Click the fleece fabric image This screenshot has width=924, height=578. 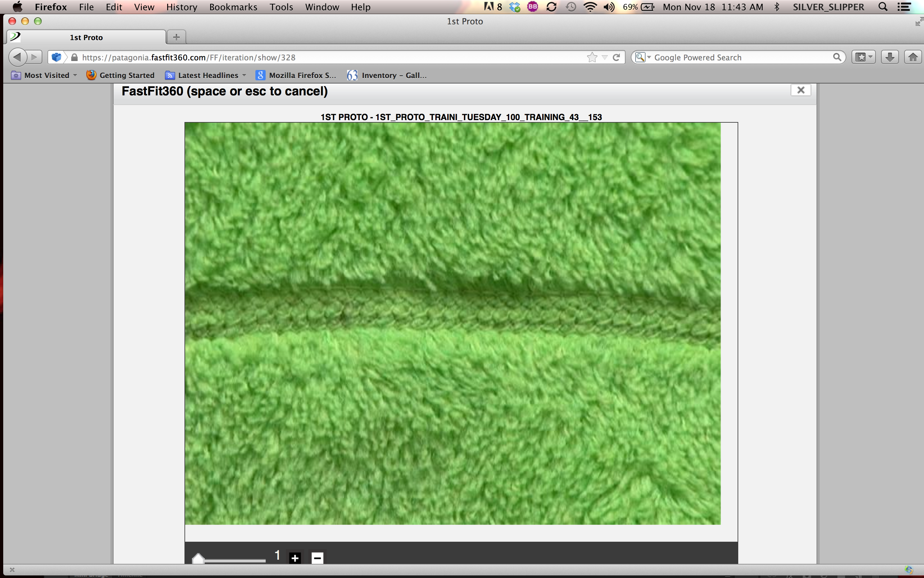(x=452, y=323)
